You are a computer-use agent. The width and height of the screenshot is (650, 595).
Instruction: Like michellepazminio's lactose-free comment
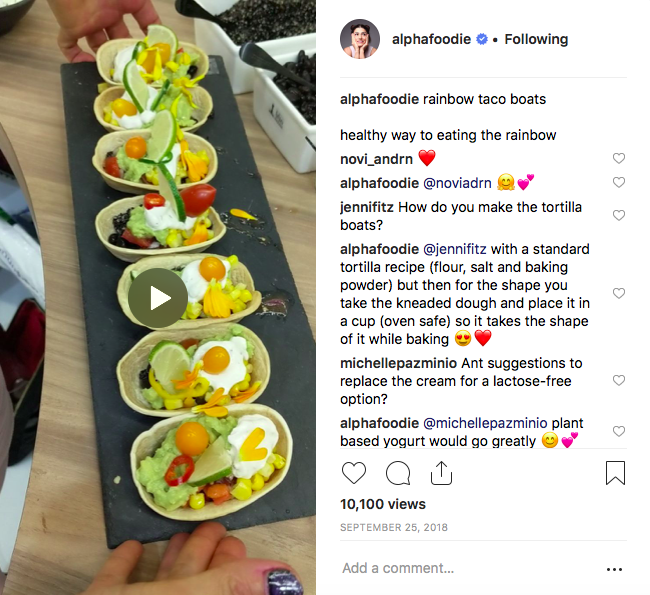pyautogui.click(x=618, y=380)
